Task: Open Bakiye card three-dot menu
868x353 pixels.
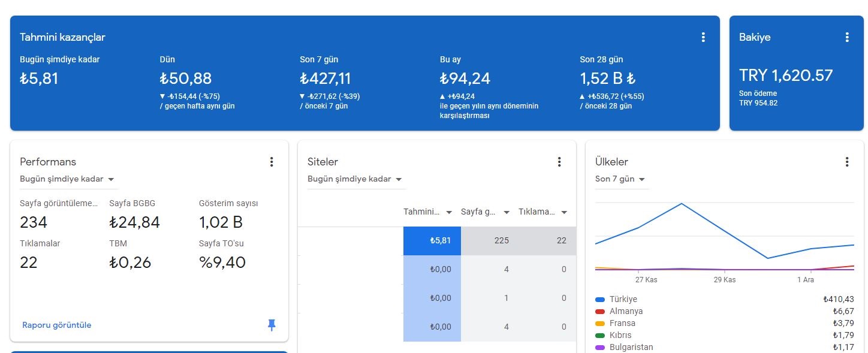Action: (x=847, y=37)
